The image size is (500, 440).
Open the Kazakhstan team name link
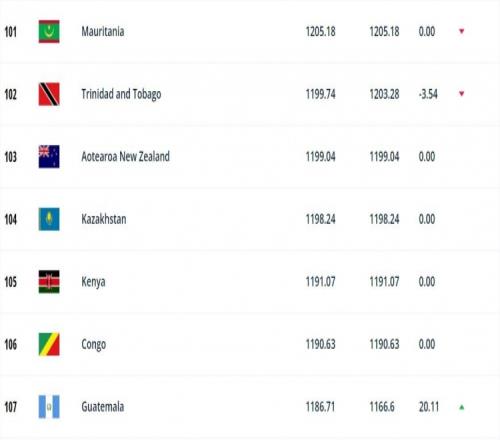(x=104, y=219)
